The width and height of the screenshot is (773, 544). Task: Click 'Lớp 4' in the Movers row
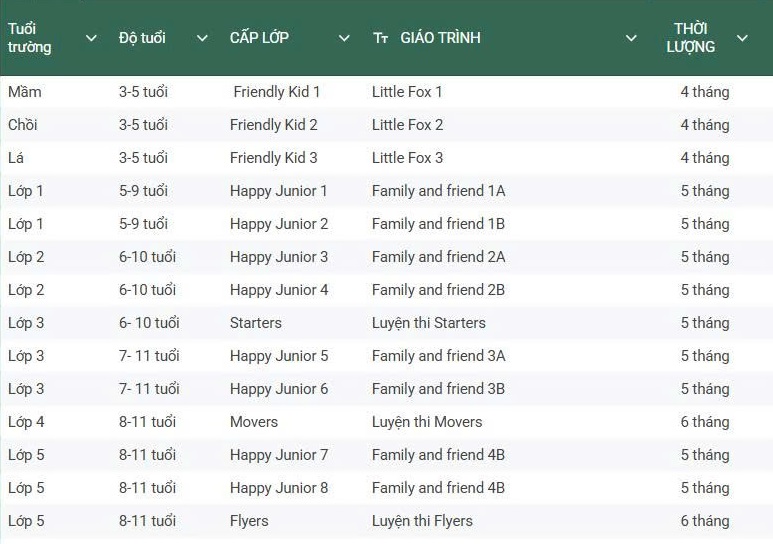26,422
